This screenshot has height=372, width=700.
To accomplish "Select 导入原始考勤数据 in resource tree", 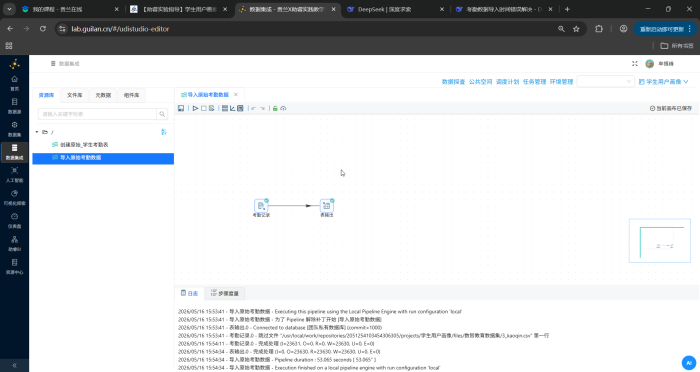I will 103,158.
